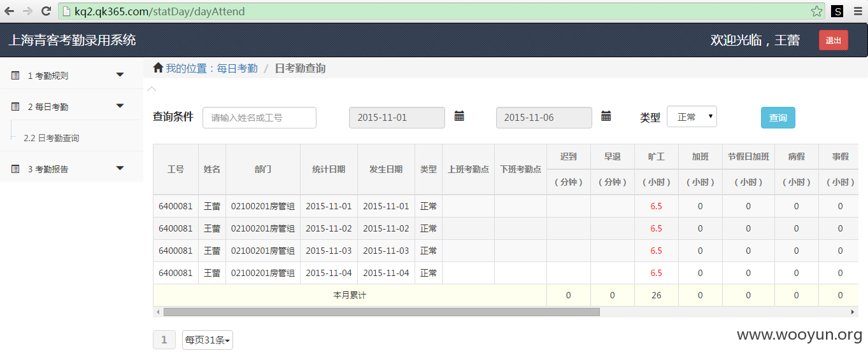868x353 pixels.
Task: Click the 考勤规则 list icon in sidebar
Action: tap(15, 75)
